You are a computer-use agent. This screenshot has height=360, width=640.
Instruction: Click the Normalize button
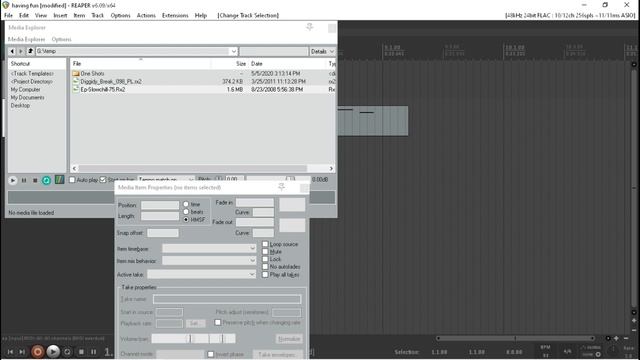pyautogui.click(x=289, y=339)
